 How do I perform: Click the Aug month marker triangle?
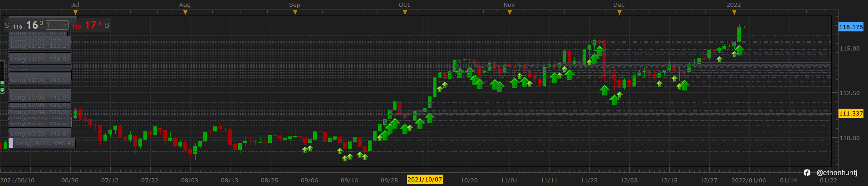185,12
